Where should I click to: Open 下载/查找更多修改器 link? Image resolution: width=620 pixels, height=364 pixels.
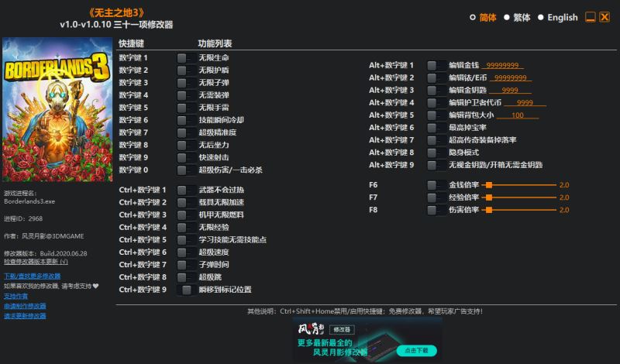pyautogui.click(x=32, y=276)
